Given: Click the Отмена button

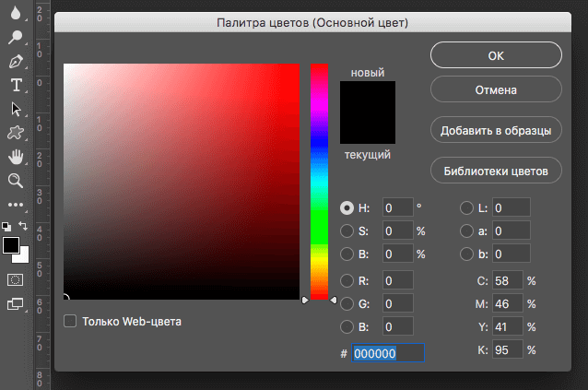Looking at the screenshot, I should point(496,89).
